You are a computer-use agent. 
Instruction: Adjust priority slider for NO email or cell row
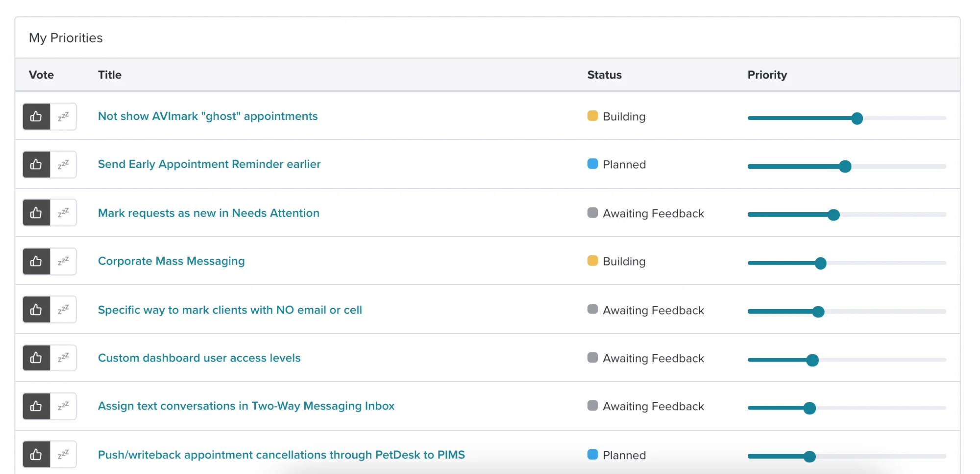(x=818, y=311)
